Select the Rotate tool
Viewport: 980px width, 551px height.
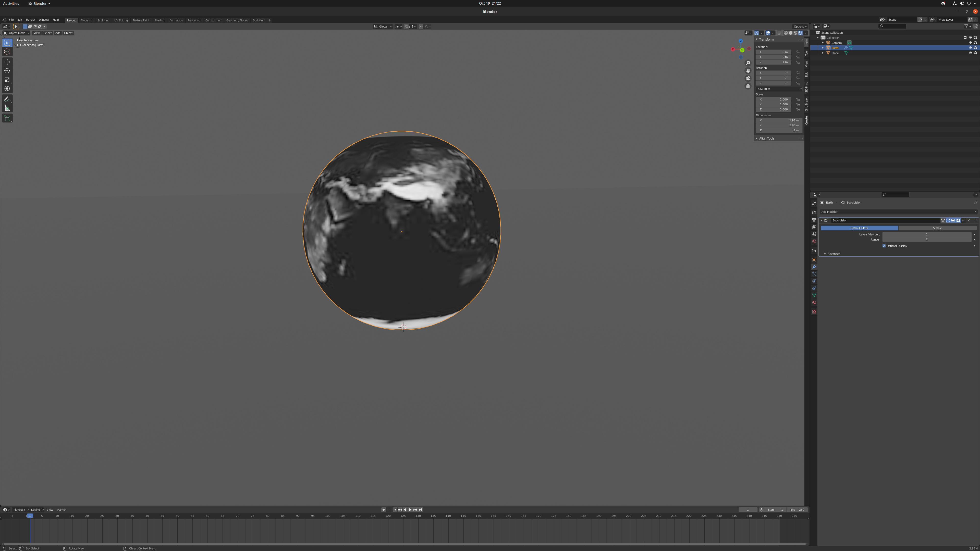pyautogui.click(x=7, y=71)
